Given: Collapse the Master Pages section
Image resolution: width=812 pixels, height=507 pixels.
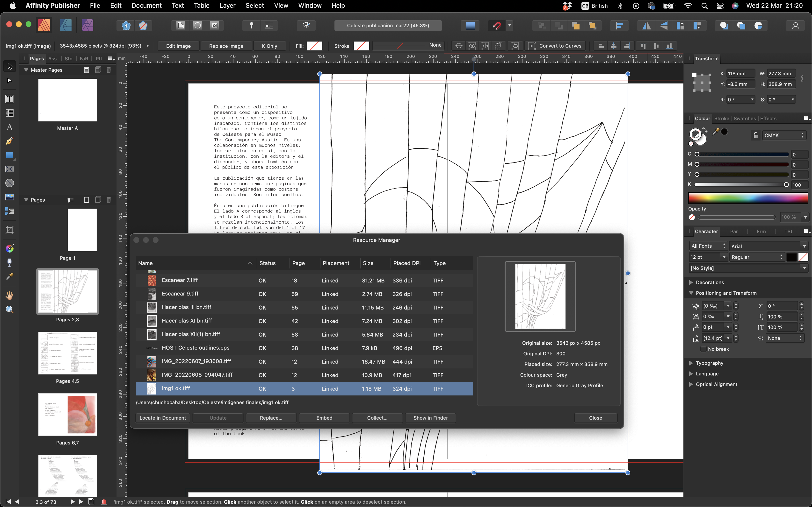Looking at the screenshot, I should click(26, 70).
